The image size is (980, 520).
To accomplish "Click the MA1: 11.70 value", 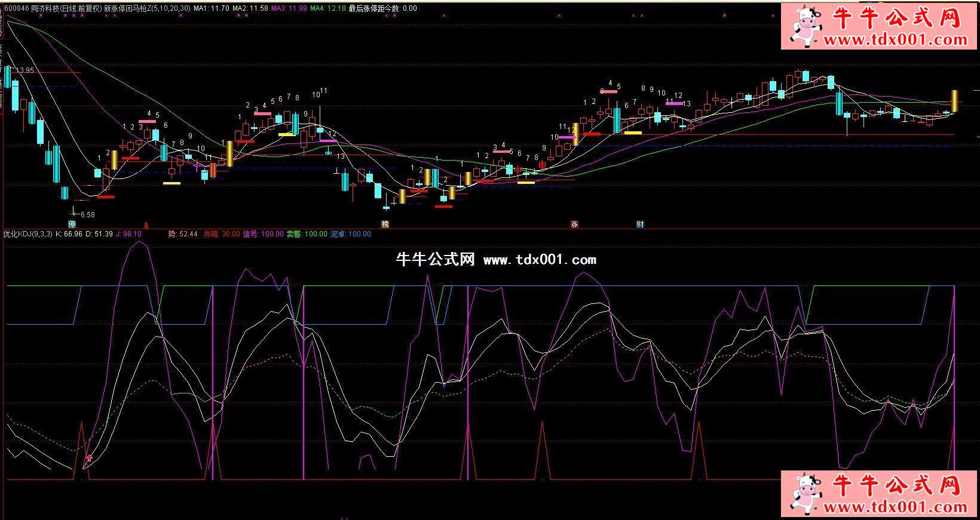I will 212,8.
